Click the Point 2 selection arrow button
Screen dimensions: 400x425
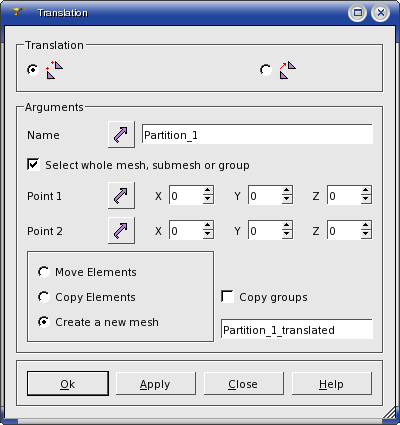click(121, 230)
